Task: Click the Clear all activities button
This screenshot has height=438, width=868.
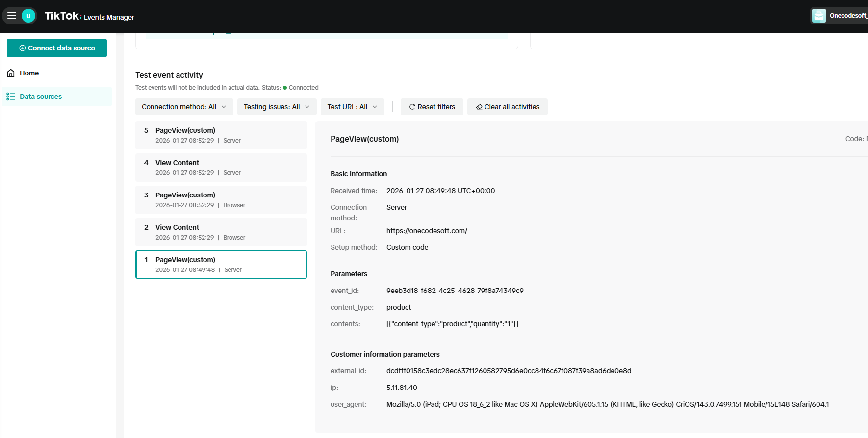Action: [x=508, y=107]
